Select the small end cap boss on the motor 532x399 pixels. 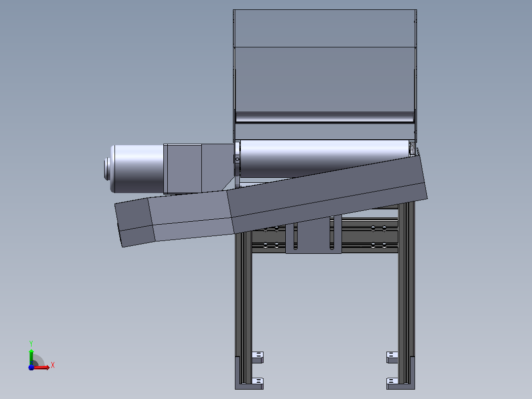107,169
